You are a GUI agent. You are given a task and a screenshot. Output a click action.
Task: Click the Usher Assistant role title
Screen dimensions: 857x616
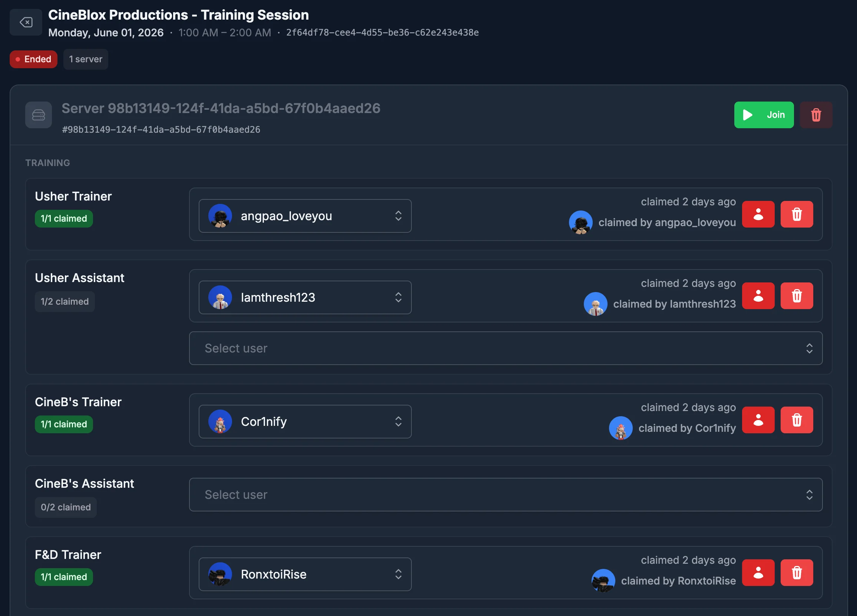[79, 278]
